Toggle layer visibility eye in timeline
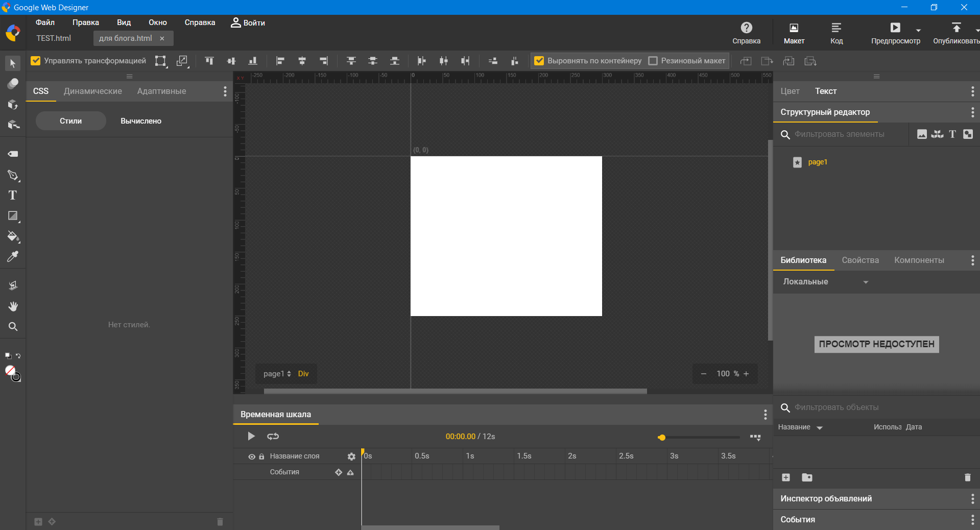This screenshot has height=530, width=980. click(252, 456)
